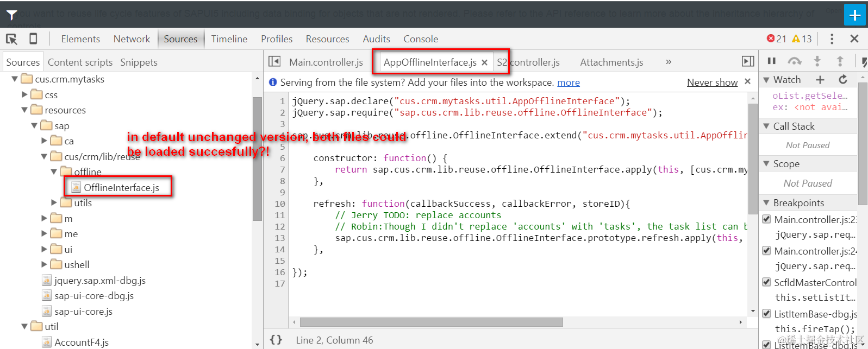Switch to Snippets tab
868x349 pixels.
[139, 62]
